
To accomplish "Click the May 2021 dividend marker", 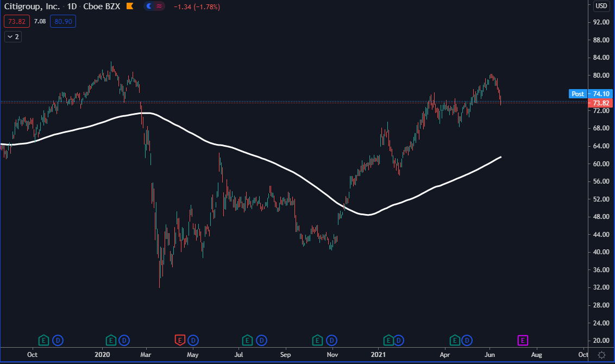I will coord(467,341).
